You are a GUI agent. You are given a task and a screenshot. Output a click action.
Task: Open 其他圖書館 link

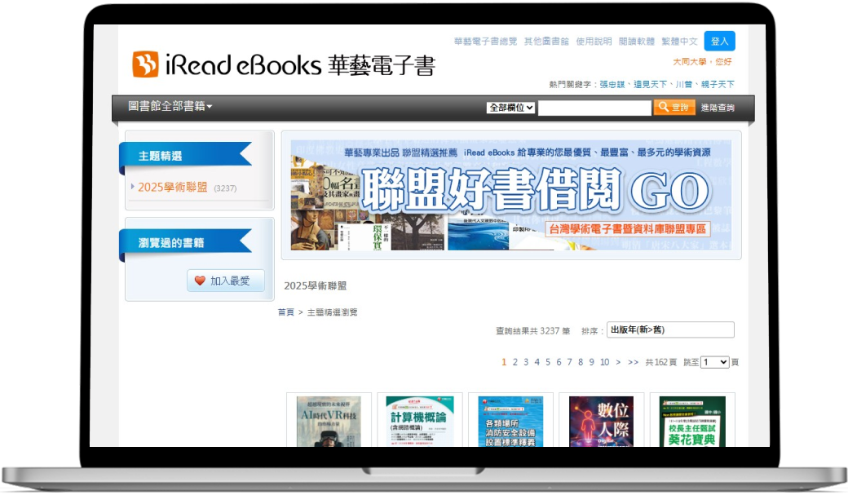[546, 41]
